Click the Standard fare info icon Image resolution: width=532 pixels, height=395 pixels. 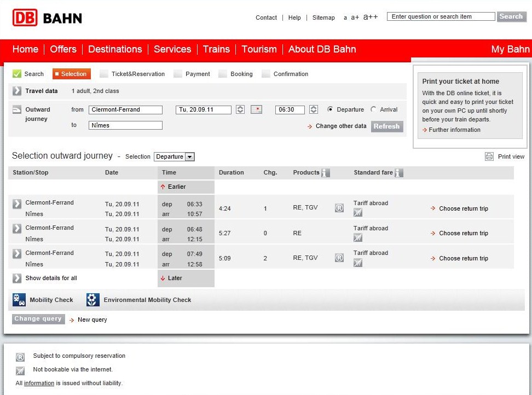point(399,172)
